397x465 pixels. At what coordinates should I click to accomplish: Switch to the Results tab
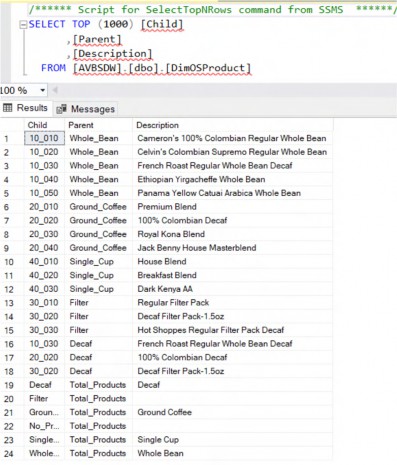click(x=26, y=108)
